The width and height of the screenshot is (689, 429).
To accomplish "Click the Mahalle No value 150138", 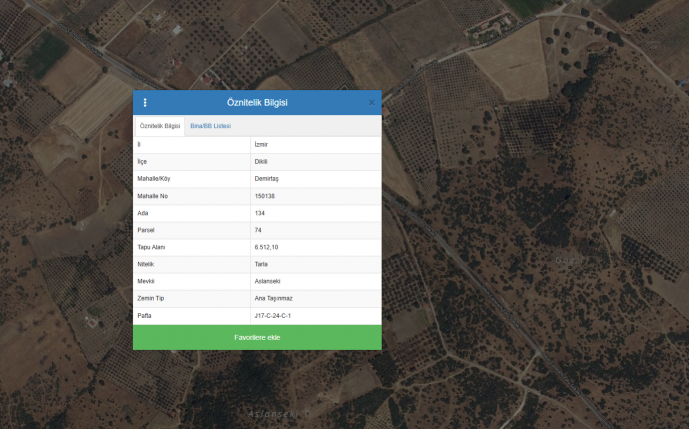I will 265,196.
